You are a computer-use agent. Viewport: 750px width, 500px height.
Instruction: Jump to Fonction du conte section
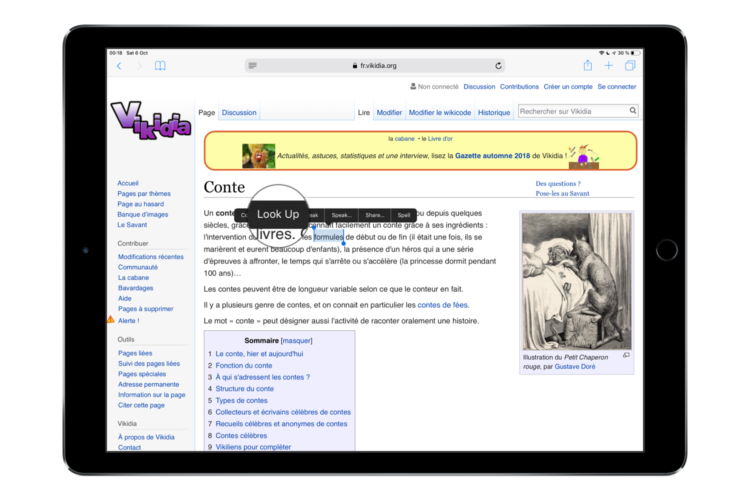coord(243,366)
